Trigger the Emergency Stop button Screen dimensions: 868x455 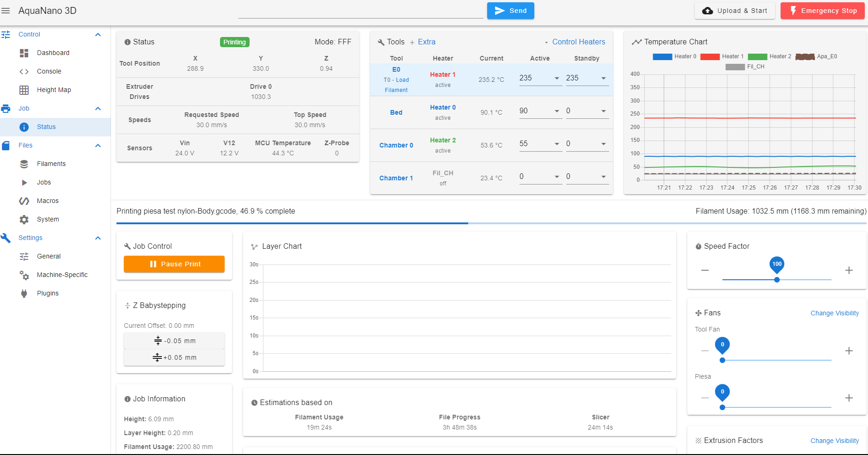click(x=823, y=11)
